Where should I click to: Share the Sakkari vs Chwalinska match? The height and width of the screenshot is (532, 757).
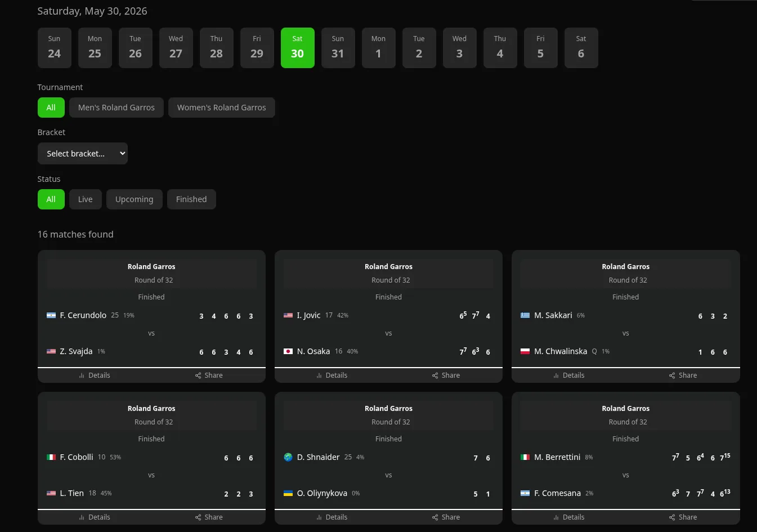(x=683, y=375)
